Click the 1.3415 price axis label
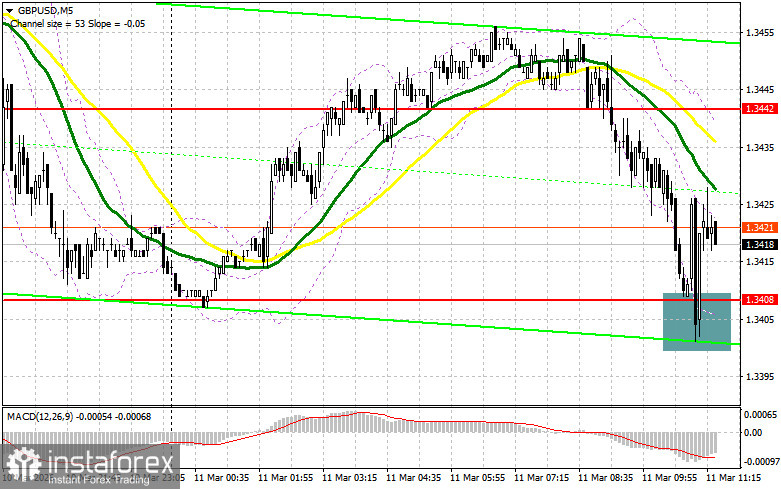The image size is (781, 489). [760, 261]
